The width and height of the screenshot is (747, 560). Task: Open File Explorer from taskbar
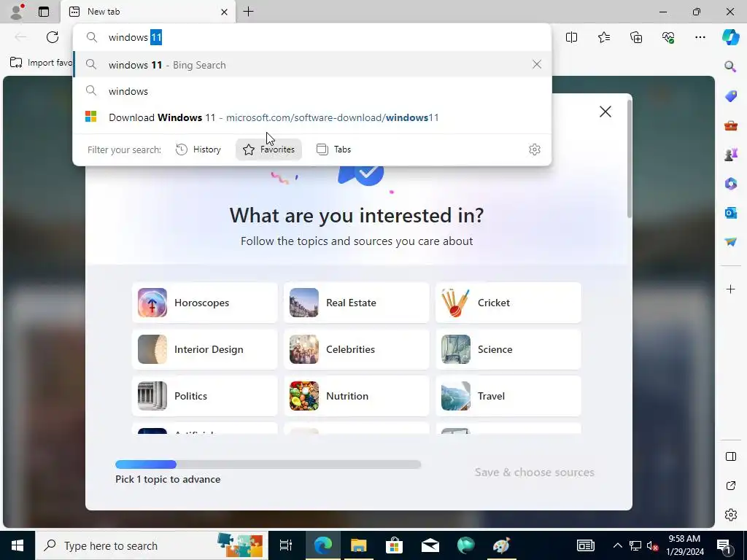tap(358, 545)
